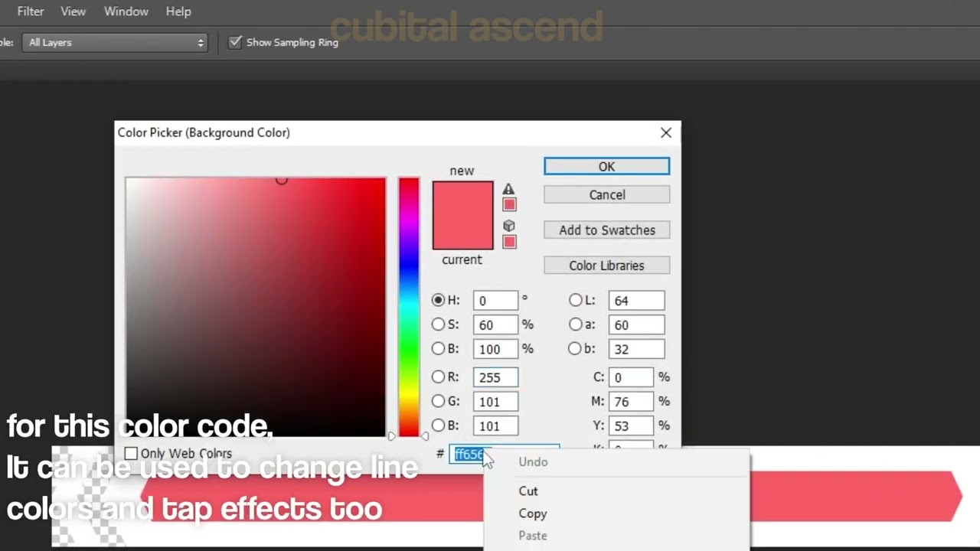Click the Add to Swatches button
Viewport: 980px width, 551px height.
[606, 230]
